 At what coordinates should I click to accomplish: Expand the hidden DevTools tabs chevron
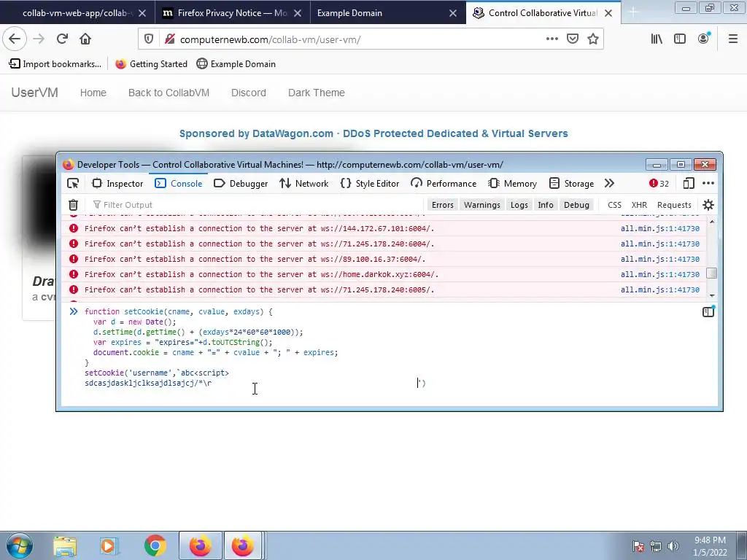[609, 183]
